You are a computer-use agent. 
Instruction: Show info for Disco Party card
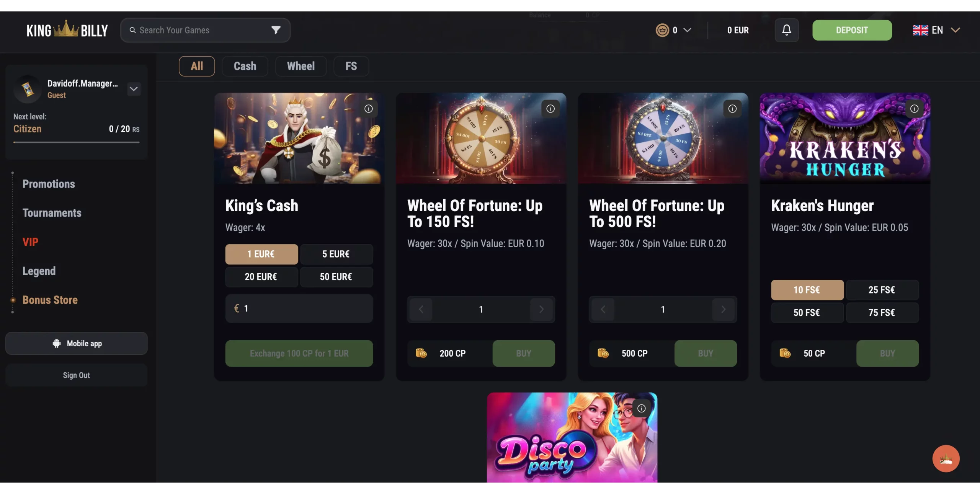click(641, 409)
